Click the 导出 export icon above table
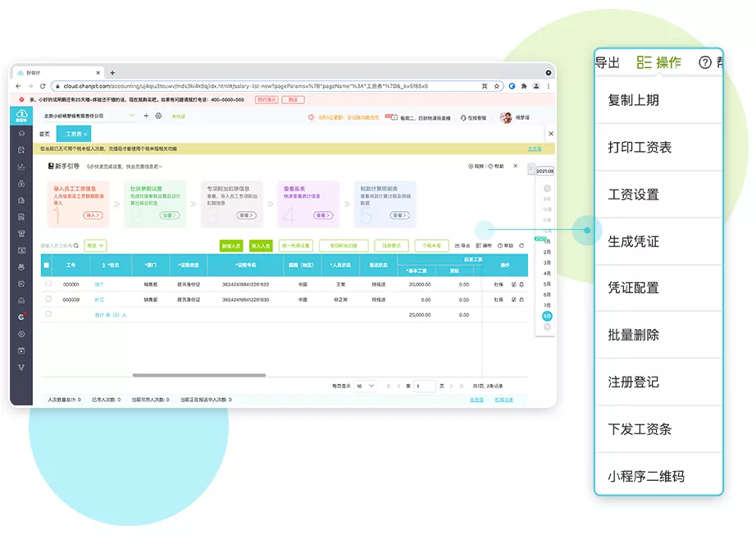Viewport: 756px width, 540px height. pyautogui.click(x=458, y=245)
